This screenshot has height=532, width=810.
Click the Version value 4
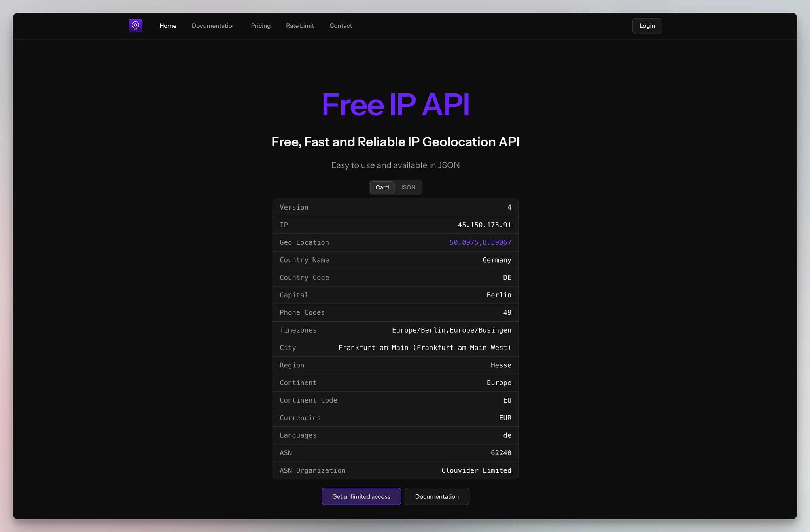pos(509,208)
